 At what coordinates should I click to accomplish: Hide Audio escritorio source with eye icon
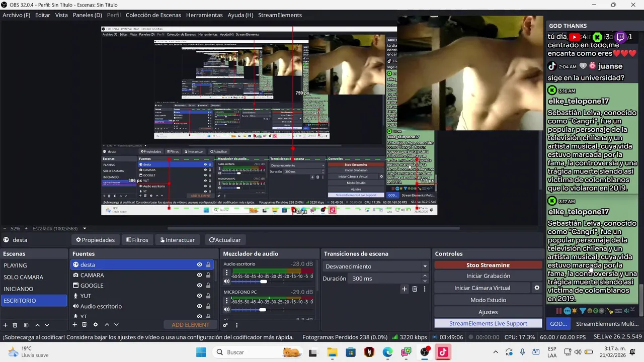[200, 306]
